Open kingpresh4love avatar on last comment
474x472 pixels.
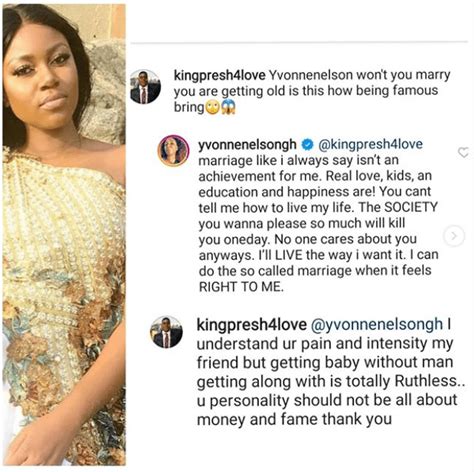tap(166, 332)
